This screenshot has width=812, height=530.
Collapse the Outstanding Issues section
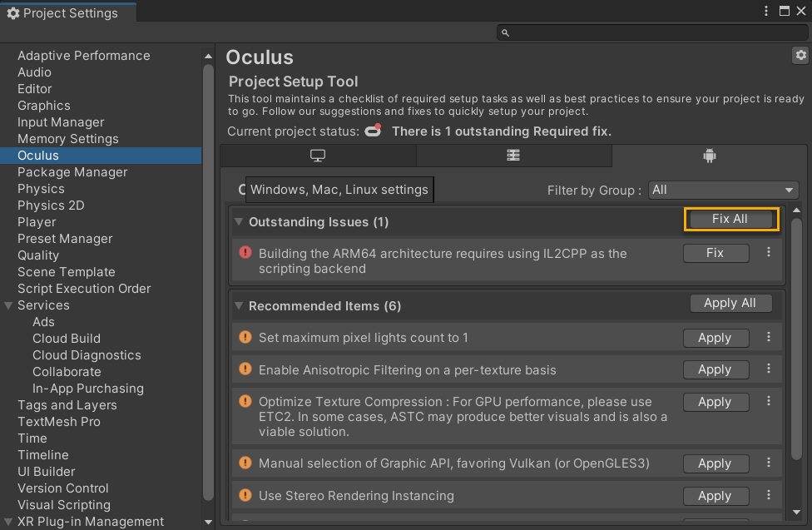pyautogui.click(x=239, y=222)
